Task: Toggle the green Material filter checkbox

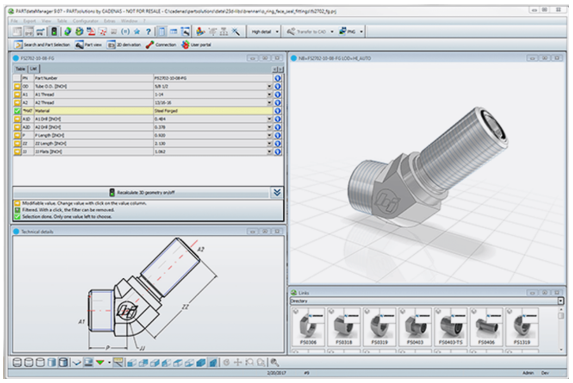Action: point(17,111)
